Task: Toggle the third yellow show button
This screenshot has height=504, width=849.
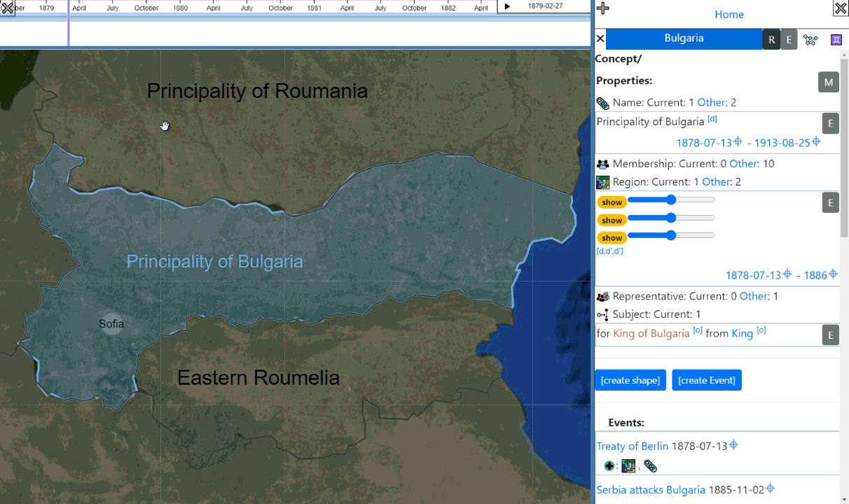Action: (x=612, y=238)
